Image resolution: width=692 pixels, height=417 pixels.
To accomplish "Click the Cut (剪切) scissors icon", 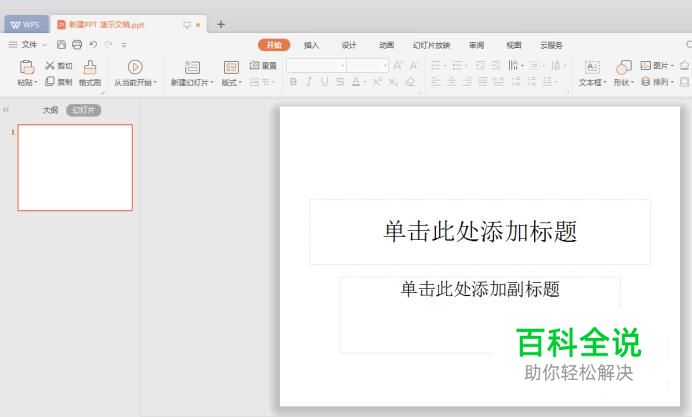I will [x=50, y=66].
